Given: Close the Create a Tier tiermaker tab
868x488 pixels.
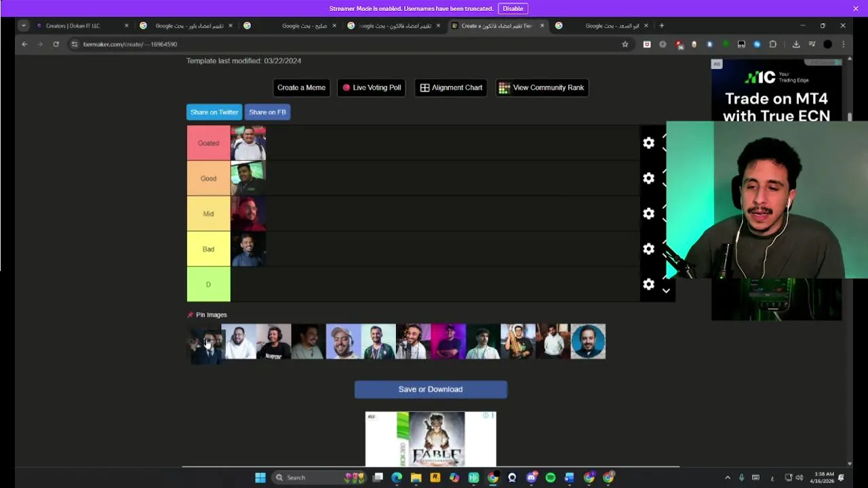Looking at the screenshot, I should (x=542, y=26).
